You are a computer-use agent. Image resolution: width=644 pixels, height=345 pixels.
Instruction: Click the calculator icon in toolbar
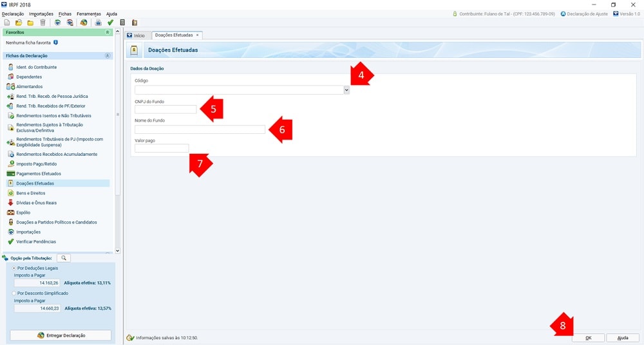click(x=122, y=23)
